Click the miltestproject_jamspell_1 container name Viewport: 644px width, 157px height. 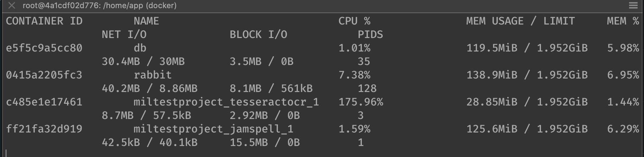(x=213, y=129)
